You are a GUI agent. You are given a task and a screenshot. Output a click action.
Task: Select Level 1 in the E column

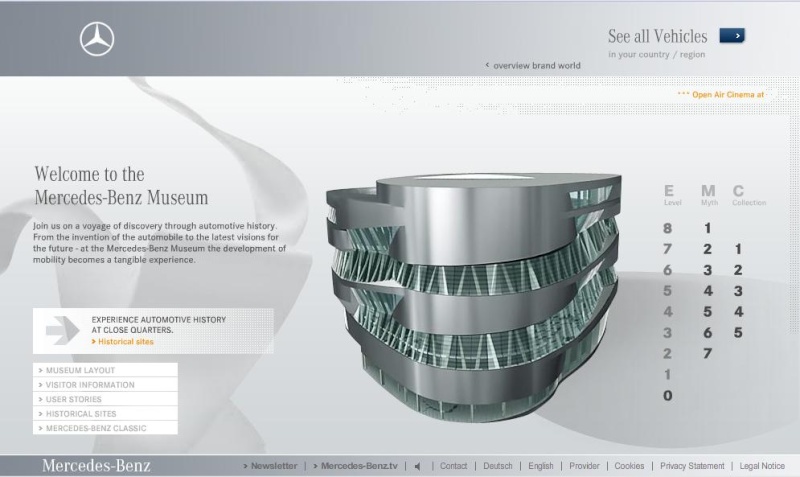667,374
